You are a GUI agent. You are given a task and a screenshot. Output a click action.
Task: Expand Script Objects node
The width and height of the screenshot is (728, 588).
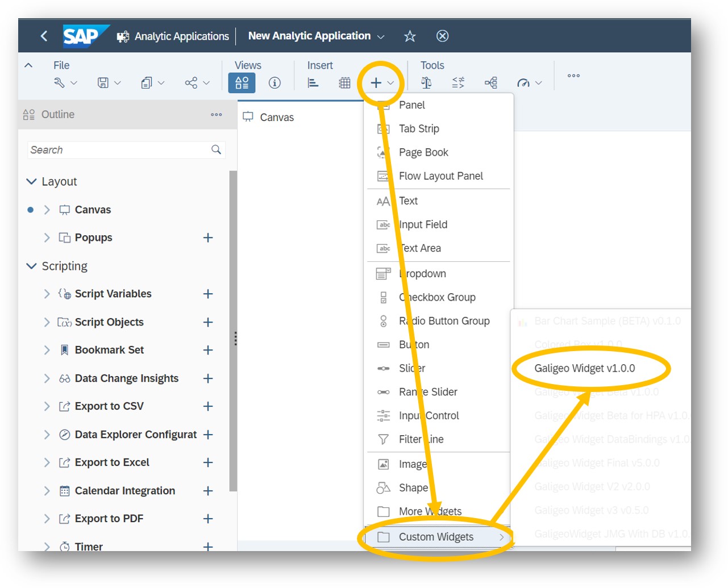pyautogui.click(x=47, y=322)
